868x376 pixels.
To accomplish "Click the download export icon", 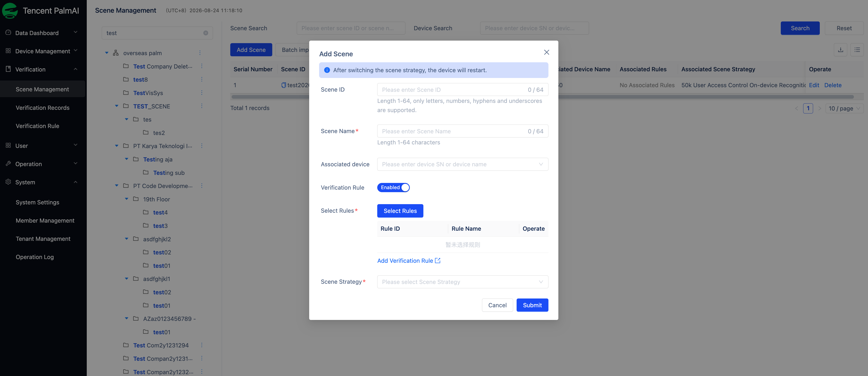I will (840, 50).
